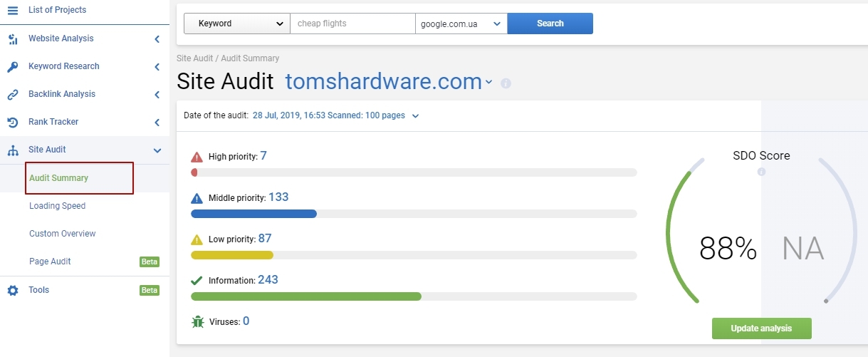Click the High priority count 7
The width and height of the screenshot is (868, 357).
pos(263,155)
